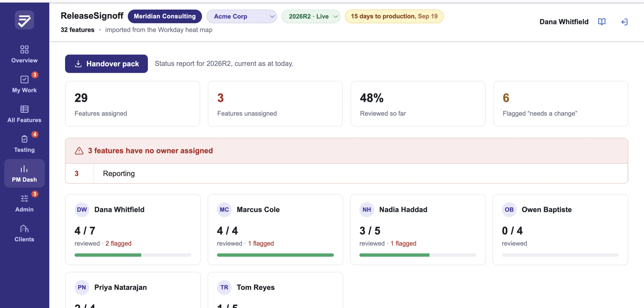Screen dimensions: 644x308
Task: Click 15 days to production pill
Action: (x=394, y=16)
